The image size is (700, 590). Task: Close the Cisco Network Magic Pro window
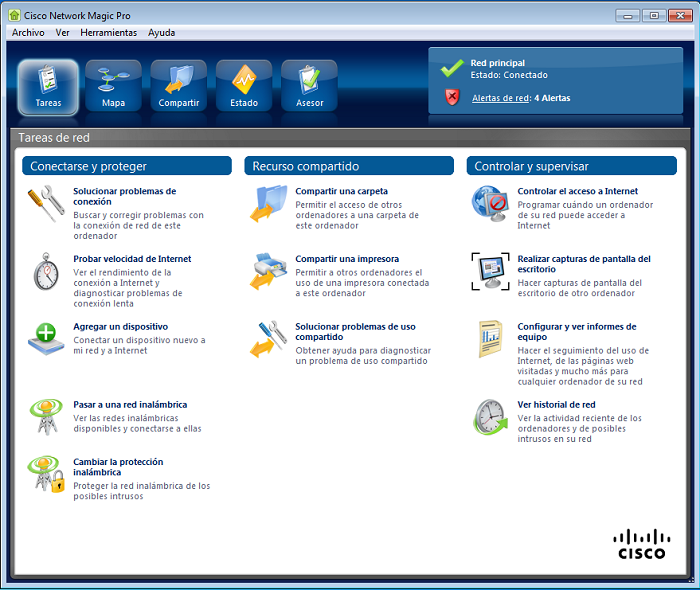coord(680,16)
